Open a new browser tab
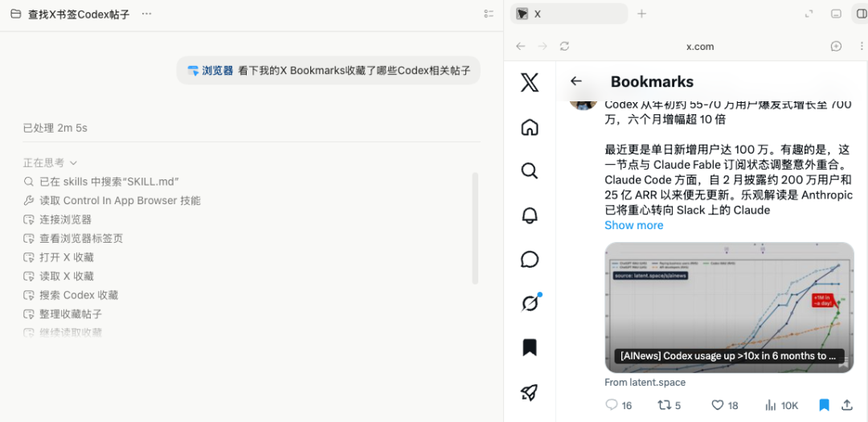The height and width of the screenshot is (422, 868). point(641,14)
